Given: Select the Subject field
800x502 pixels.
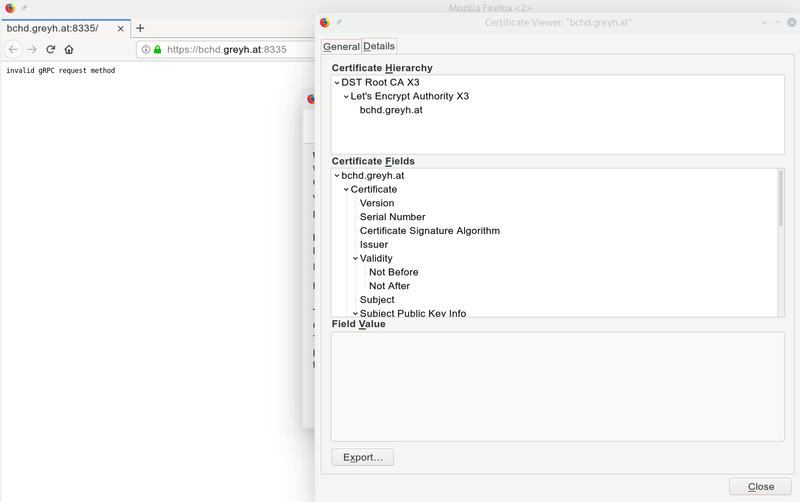Looking at the screenshot, I should click(x=377, y=300).
